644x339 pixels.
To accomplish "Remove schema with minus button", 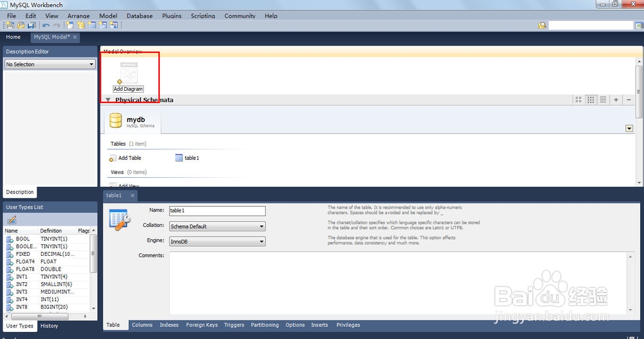I will (x=629, y=100).
